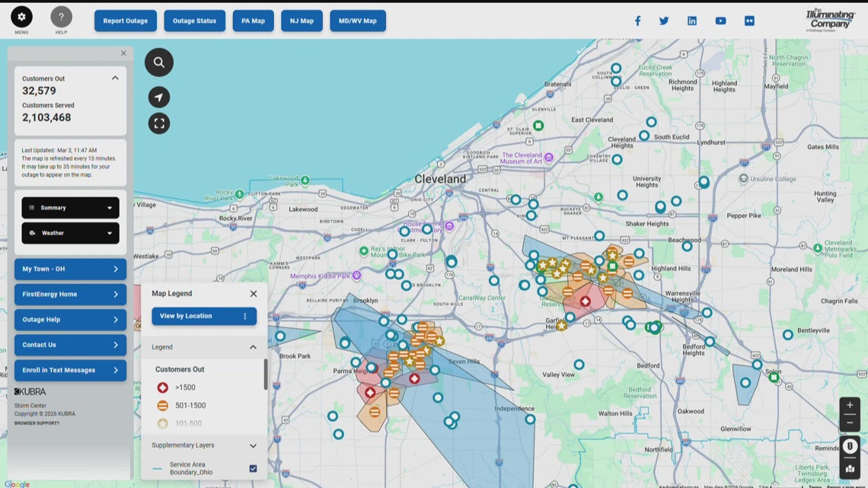Click the 501-1500 orange legend icon
Image resolution: width=868 pixels, height=488 pixels.
pos(162,406)
